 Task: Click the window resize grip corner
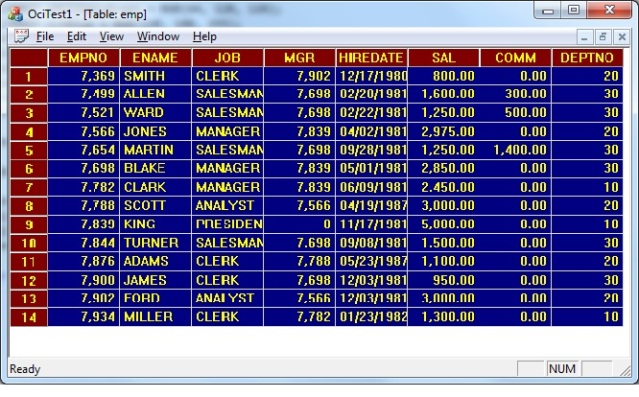(x=625, y=371)
